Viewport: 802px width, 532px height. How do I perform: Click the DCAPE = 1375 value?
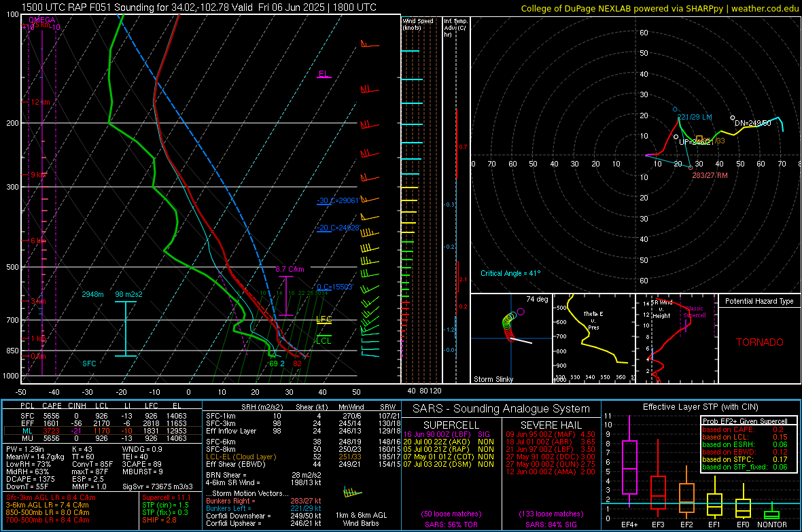(30, 479)
